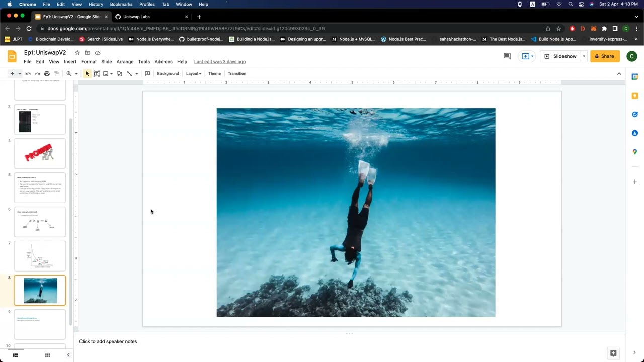Viewport: 644px width, 362px height.
Task: Open the Google account avatar in Slides
Action: [x=632, y=56]
